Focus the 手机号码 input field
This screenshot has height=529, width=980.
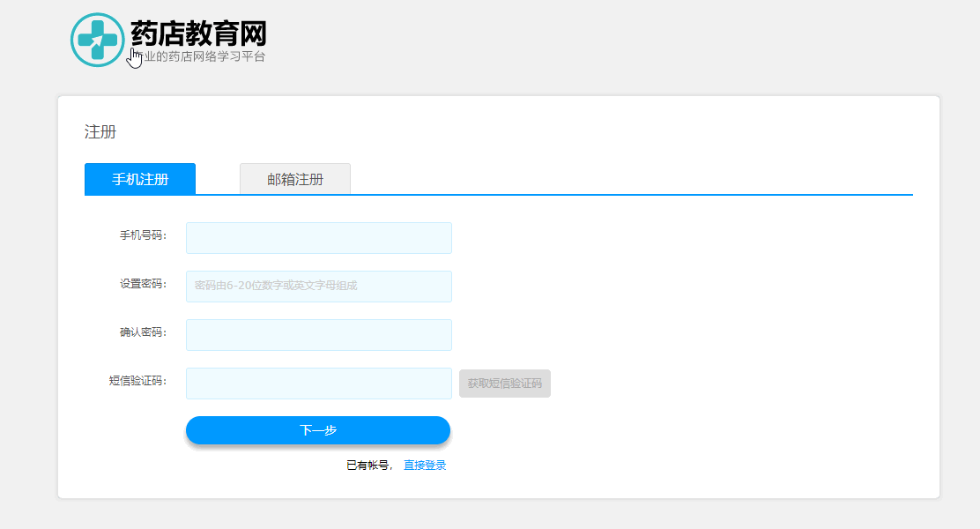pyautogui.click(x=319, y=238)
